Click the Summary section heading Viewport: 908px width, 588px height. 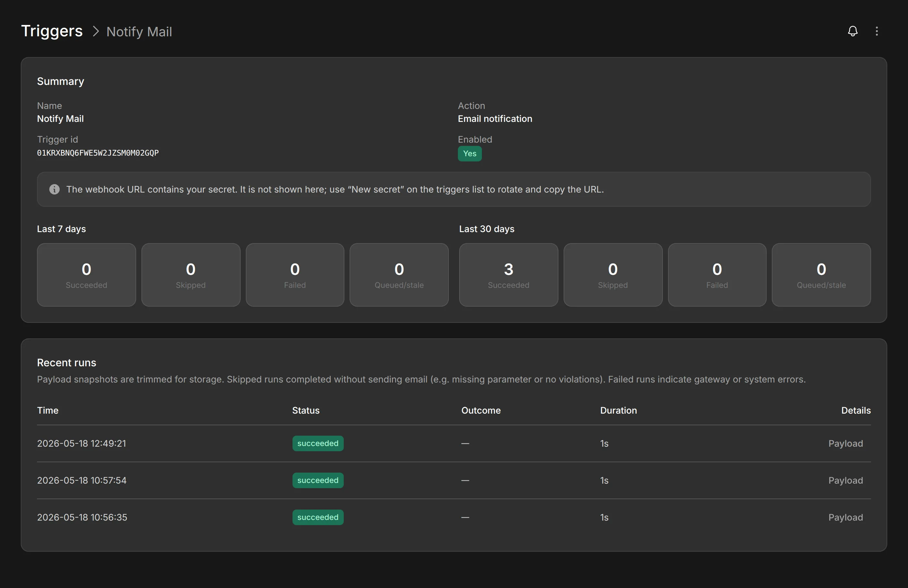(61, 81)
